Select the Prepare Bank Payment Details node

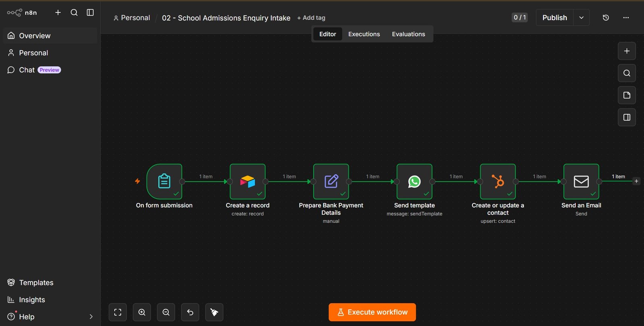coord(331,181)
